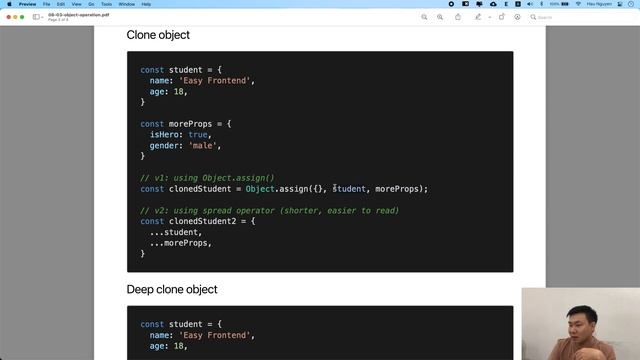Image resolution: width=640 pixels, height=360 pixels.
Task: Click 'const clonedStudent2 = {' line
Action: pos(198,221)
